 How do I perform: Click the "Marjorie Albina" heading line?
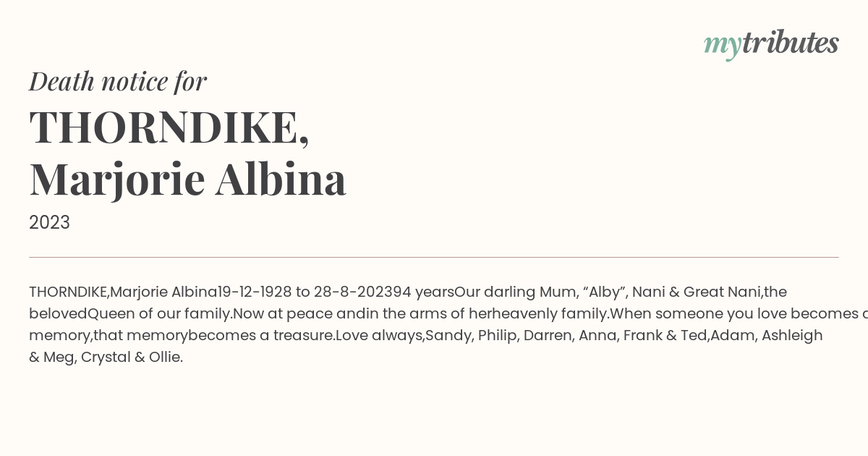tap(187, 179)
